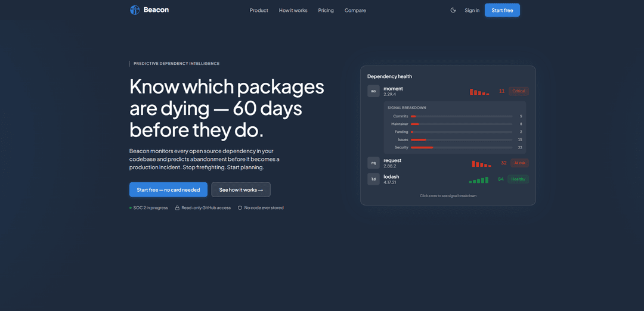Screen dimensions: 644x311
Task: Go to How it works section
Action: click(293, 10)
